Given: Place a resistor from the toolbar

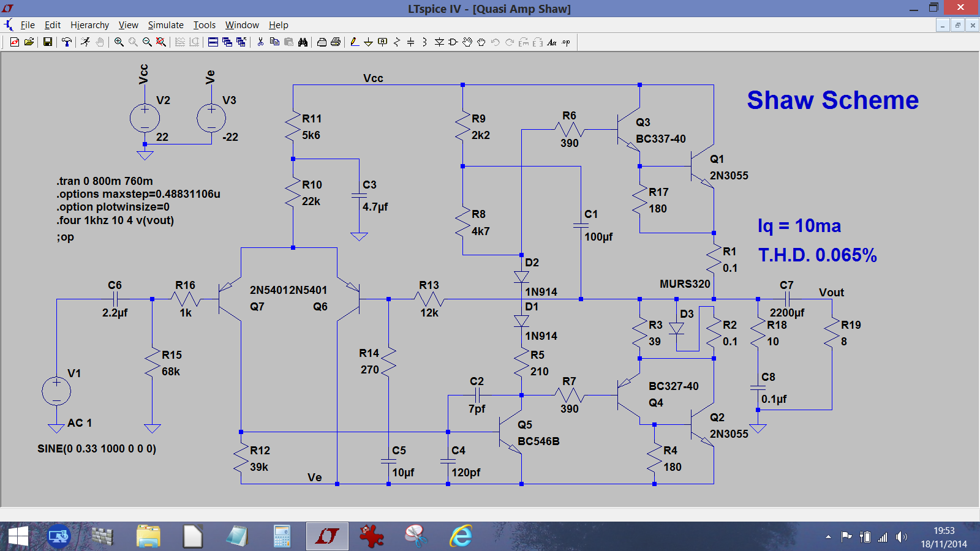Looking at the screenshot, I should 397,42.
